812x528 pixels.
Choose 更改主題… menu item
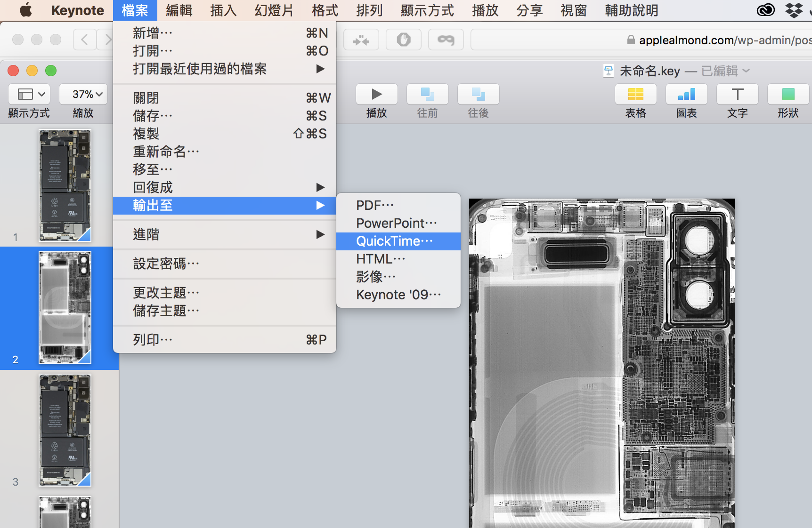[225, 293]
